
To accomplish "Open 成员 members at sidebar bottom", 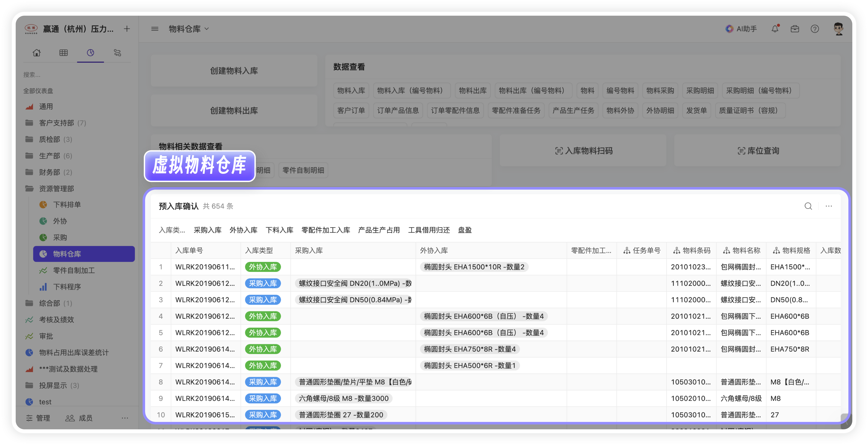I will click(x=79, y=418).
